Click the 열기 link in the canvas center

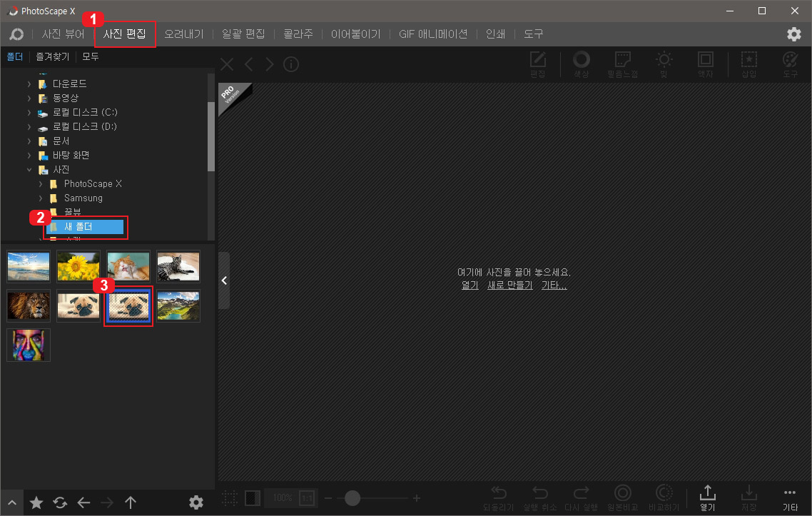470,285
